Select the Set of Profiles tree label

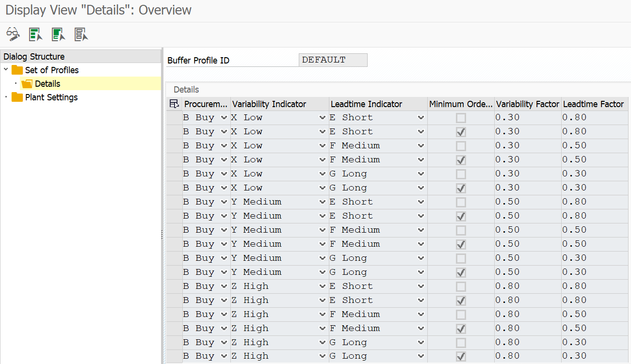52,70
